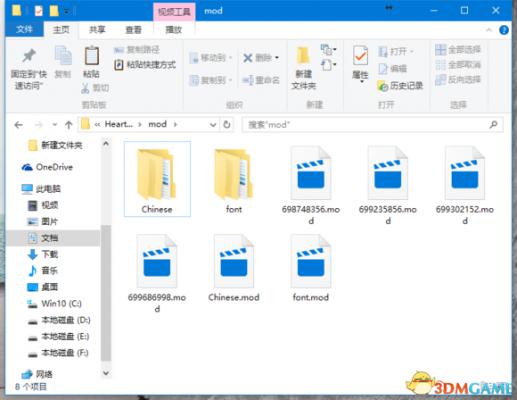Click the Select all option
The height and width of the screenshot is (400, 517).
coord(458,50)
